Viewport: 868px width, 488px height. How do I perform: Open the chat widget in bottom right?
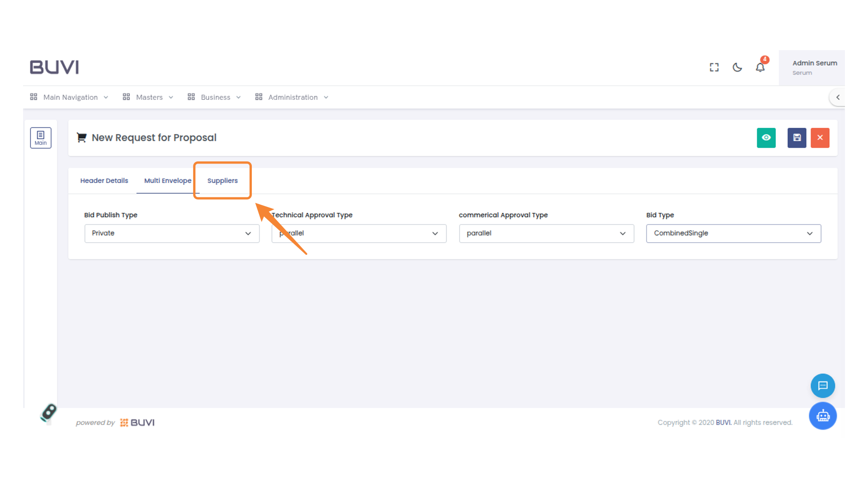click(823, 385)
